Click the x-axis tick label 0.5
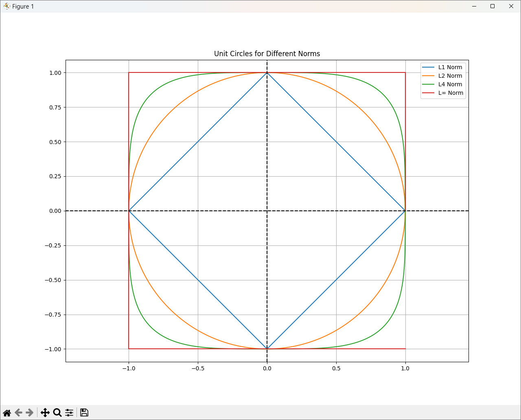Screen dimensions: 521x420 pos(336,369)
